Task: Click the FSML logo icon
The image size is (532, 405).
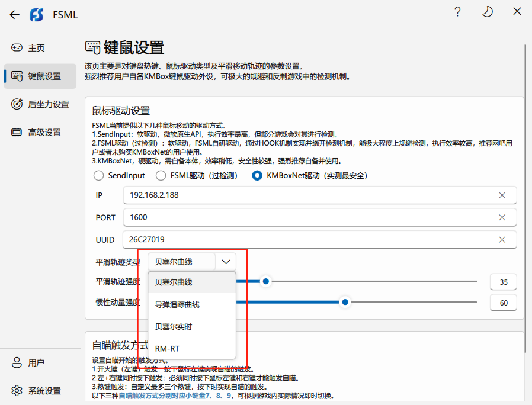Action: (x=37, y=15)
